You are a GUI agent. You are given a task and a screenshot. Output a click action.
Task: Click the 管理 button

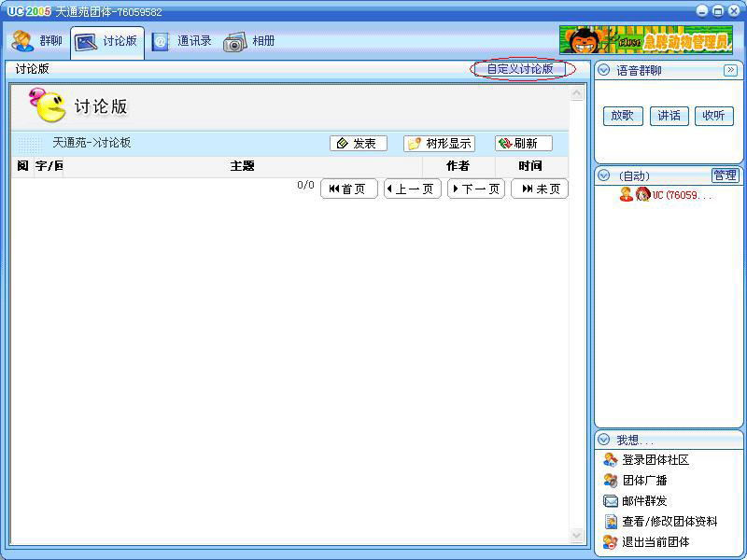point(726,175)
